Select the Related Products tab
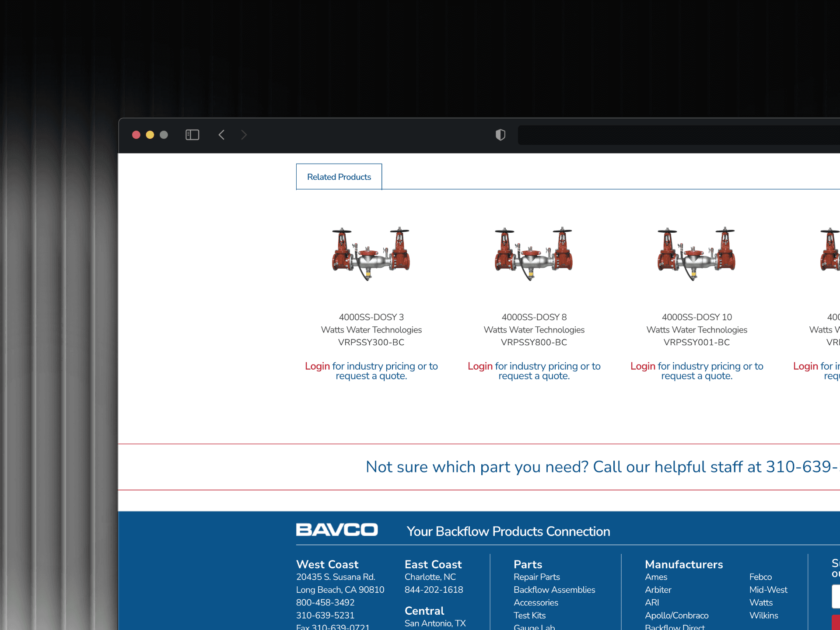 [x=339, y=177]
